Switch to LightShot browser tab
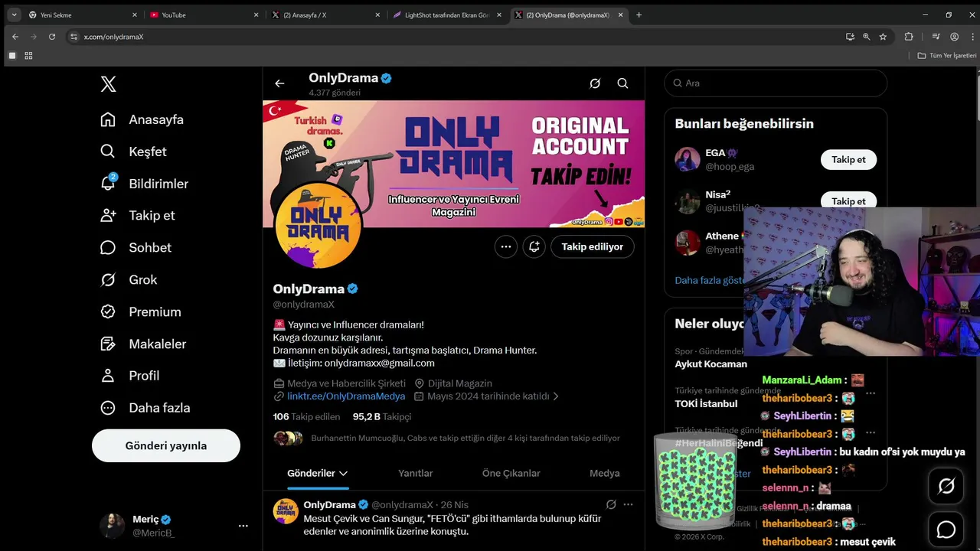The width and height of the screenshot is (980, 551). pos(447,15)
